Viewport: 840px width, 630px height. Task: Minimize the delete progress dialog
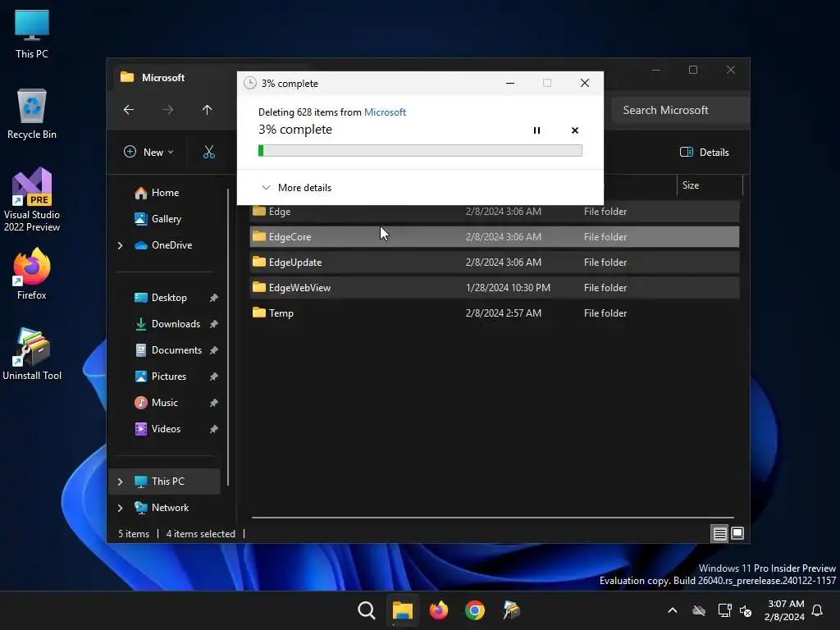click(x=510, y=83)
